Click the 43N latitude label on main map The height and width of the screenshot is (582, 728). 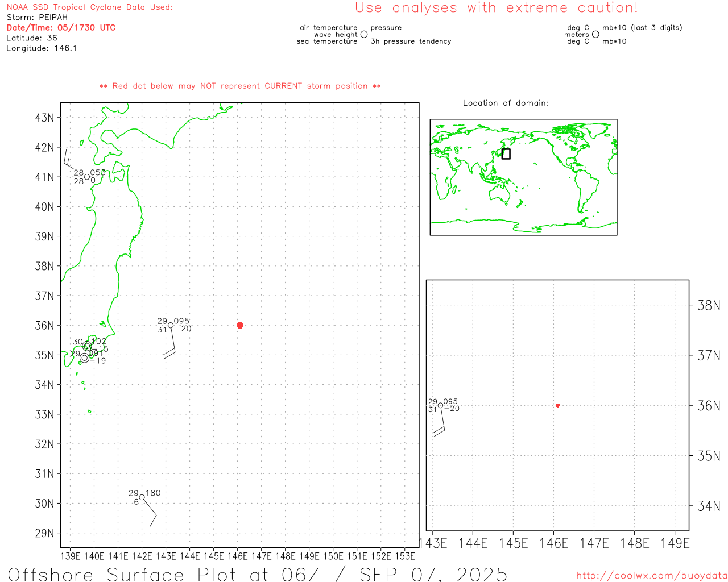(x=44, y=118)
